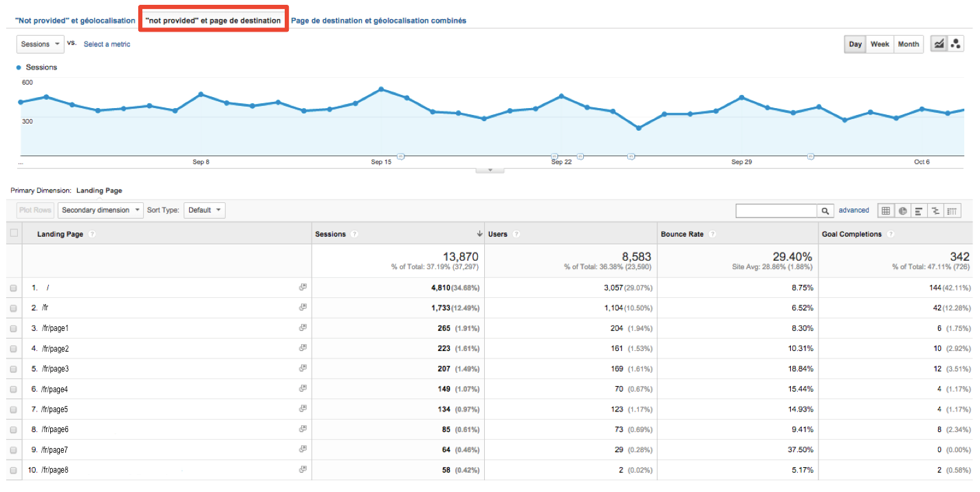
Task: Tick the checkbox for row 1 "/"
Action: point(13,288)
